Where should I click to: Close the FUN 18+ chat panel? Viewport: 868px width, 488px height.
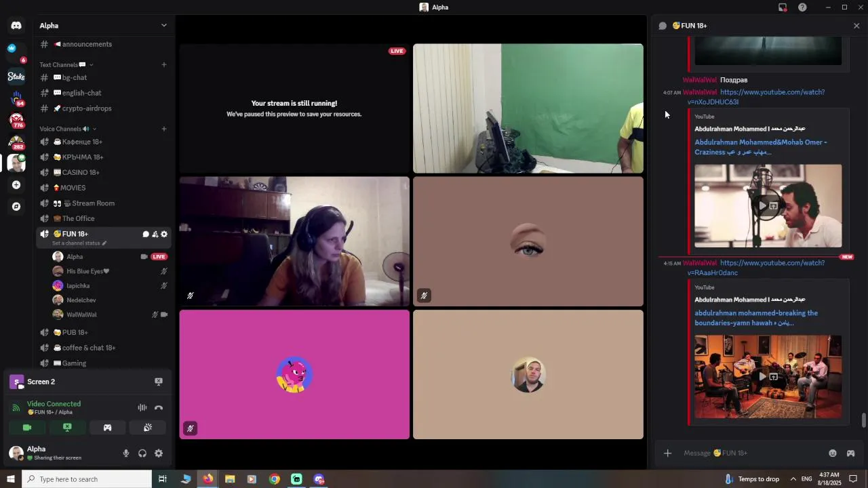point(856,26)
